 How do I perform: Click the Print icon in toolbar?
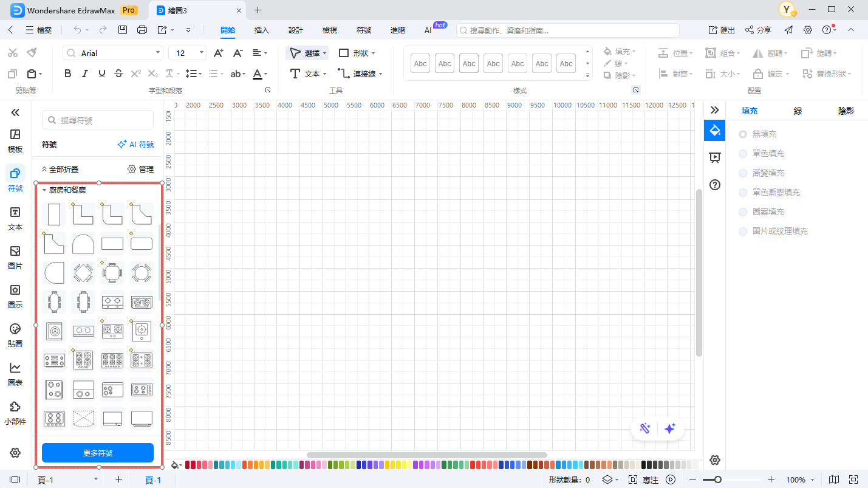point(142,30)
